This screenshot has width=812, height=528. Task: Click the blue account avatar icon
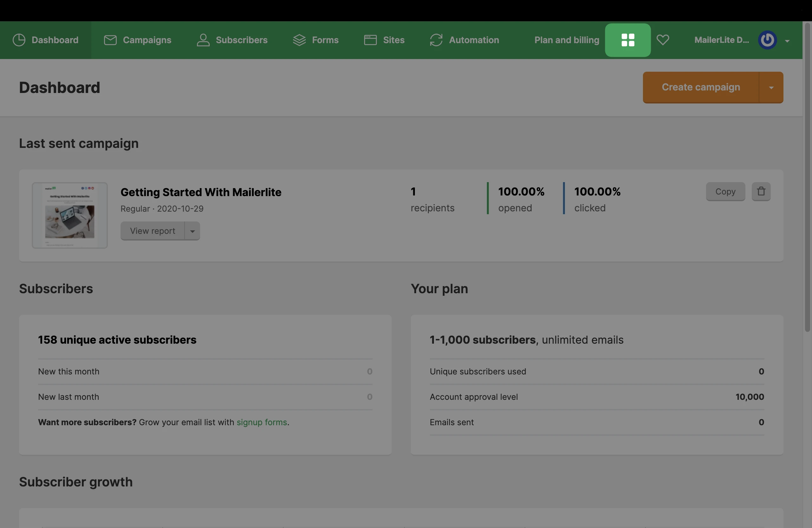tap(767, 40)
